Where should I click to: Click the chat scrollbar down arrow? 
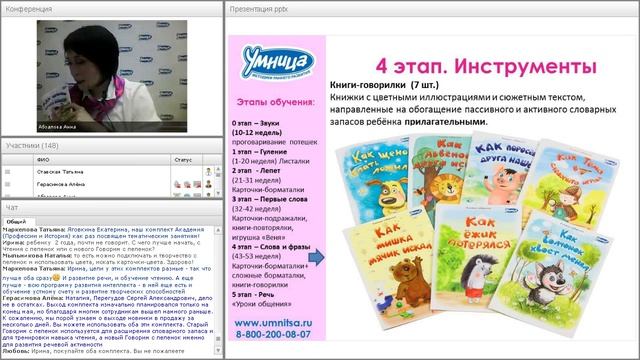[218, 350]
